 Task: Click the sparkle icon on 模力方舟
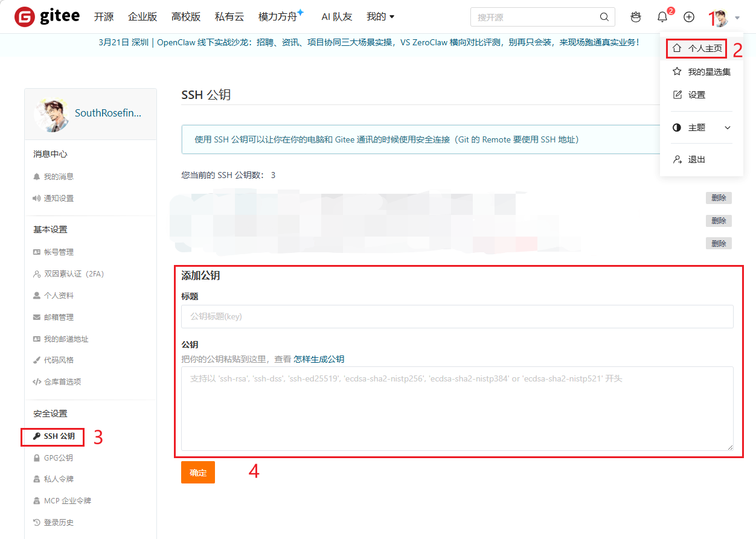click(x=300, y=12)
